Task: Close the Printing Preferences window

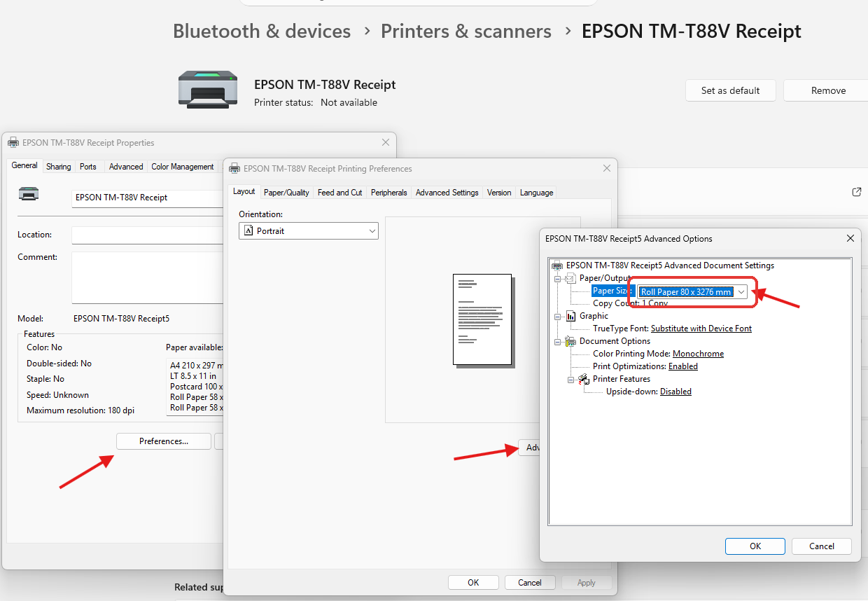Action: point(606,168)
